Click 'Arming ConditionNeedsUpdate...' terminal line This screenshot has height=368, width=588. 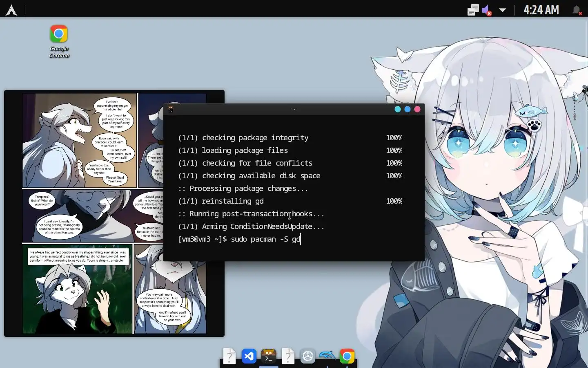click(263, 227)
